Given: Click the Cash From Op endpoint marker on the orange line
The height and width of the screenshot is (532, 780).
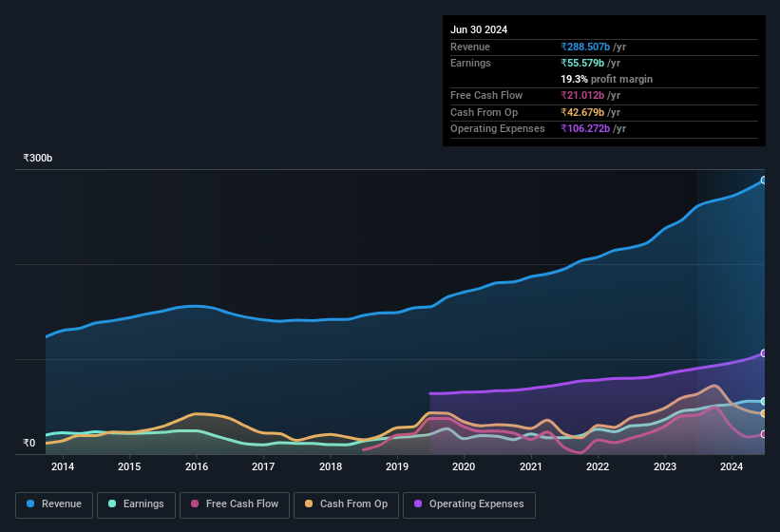Looking at the screenshot, I should click(764, 413).
